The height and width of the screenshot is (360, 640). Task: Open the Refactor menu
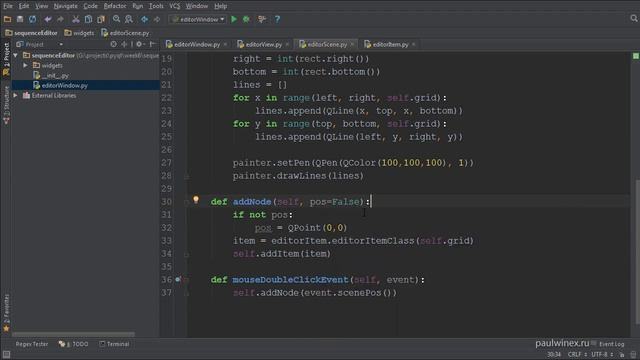click(x=115, y=6)
